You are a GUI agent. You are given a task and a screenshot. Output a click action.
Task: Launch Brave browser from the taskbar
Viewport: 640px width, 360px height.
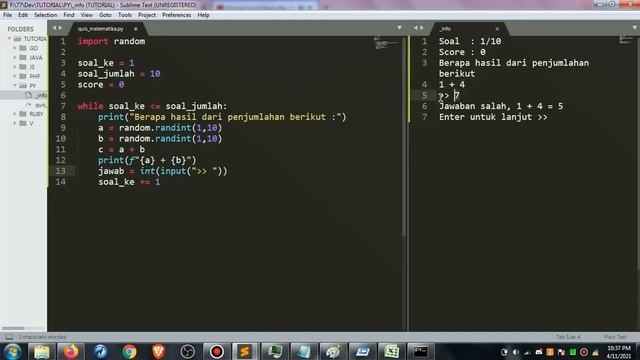click(x=159, y=351)
